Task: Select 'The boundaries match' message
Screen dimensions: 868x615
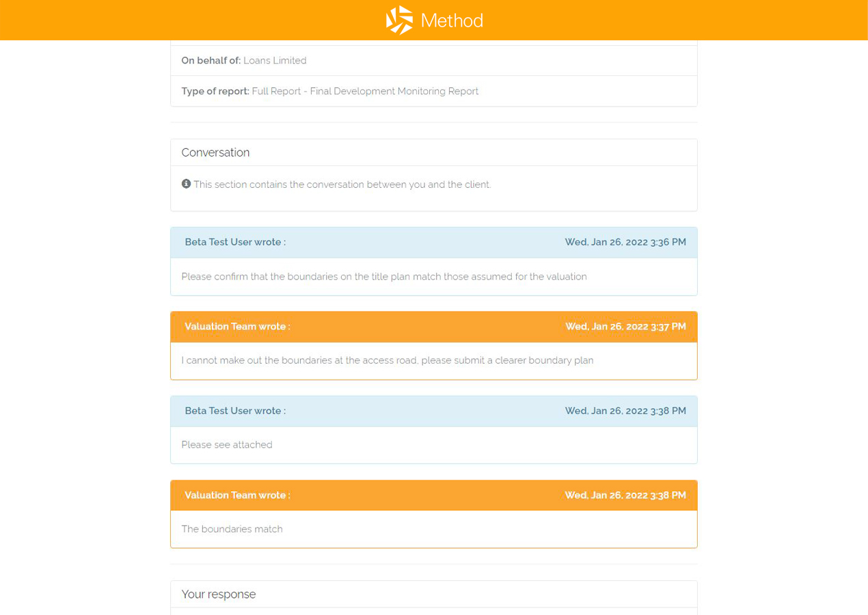Action: tap(232, 529)
